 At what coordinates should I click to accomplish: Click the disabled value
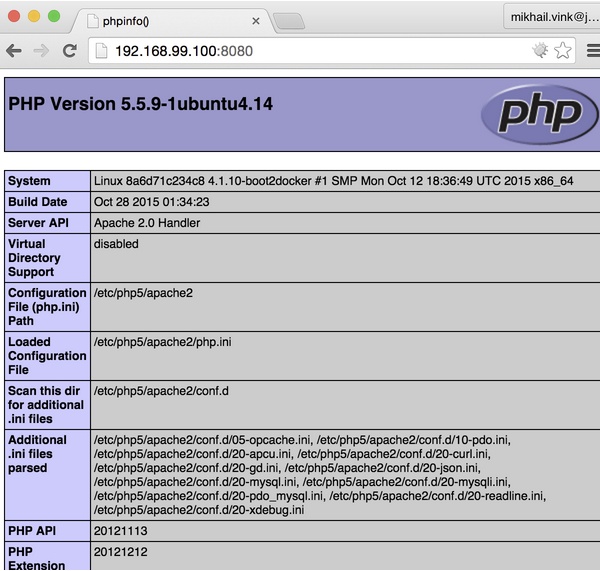coord(116,244)
